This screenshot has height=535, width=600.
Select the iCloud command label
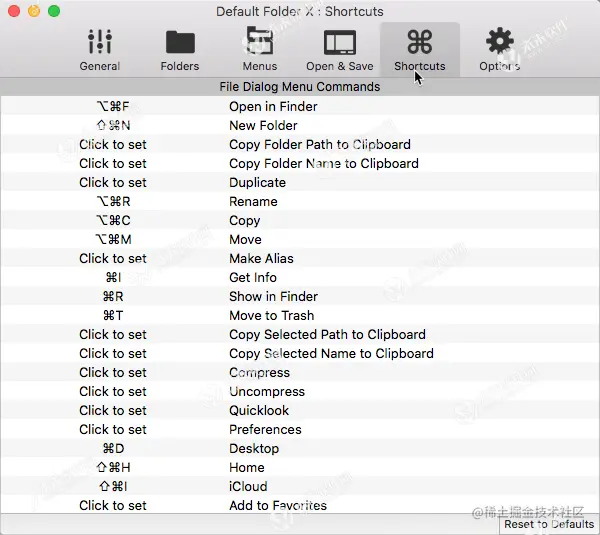pyautogui.click(x=248, y=487)
